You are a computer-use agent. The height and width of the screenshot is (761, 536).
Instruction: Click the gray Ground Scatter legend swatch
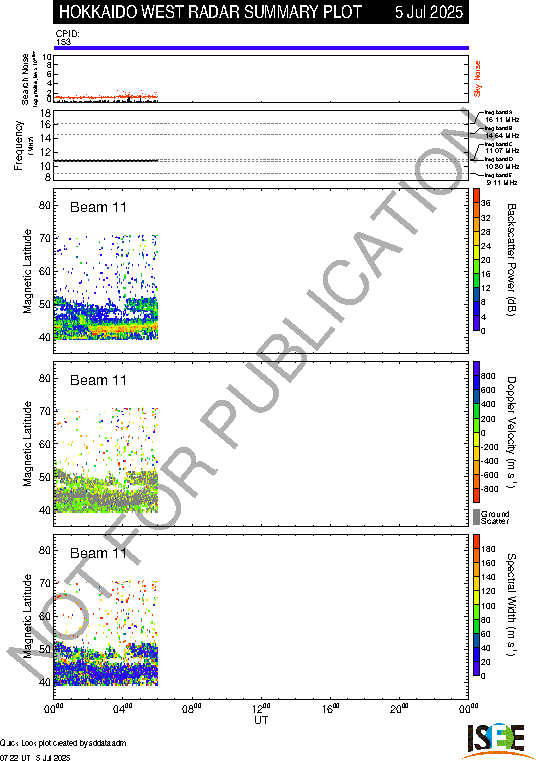(x=476, y=517)
